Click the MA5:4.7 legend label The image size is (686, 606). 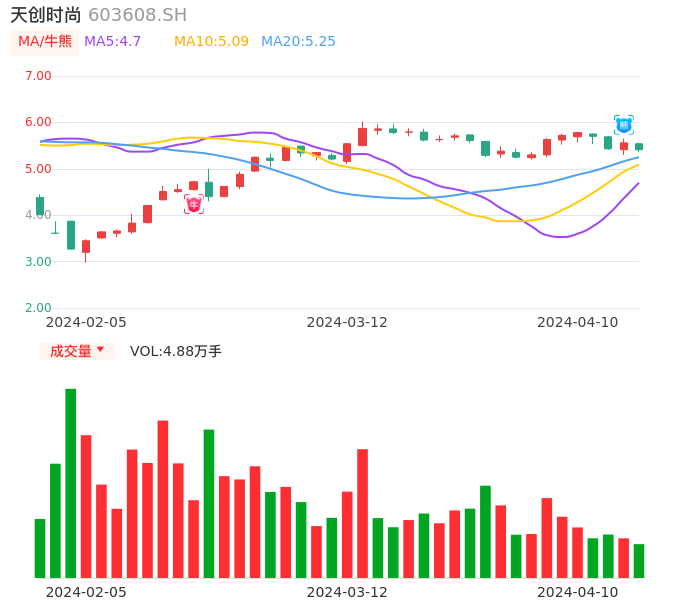click(x=112, y=42)
